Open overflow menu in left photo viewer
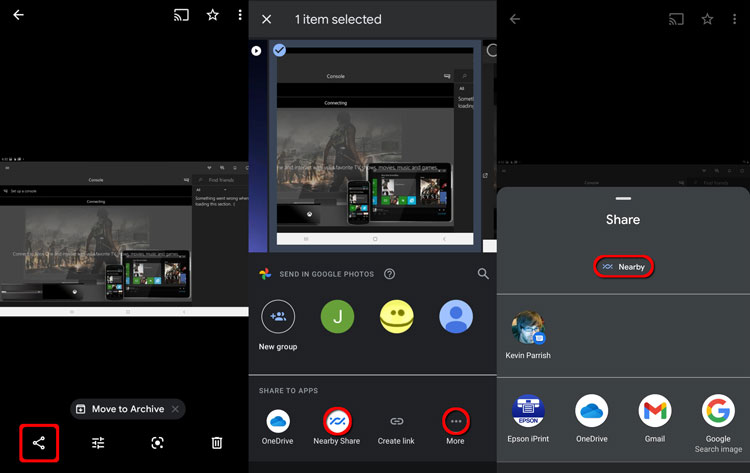750x473 pixels. (x=240, y=15)
